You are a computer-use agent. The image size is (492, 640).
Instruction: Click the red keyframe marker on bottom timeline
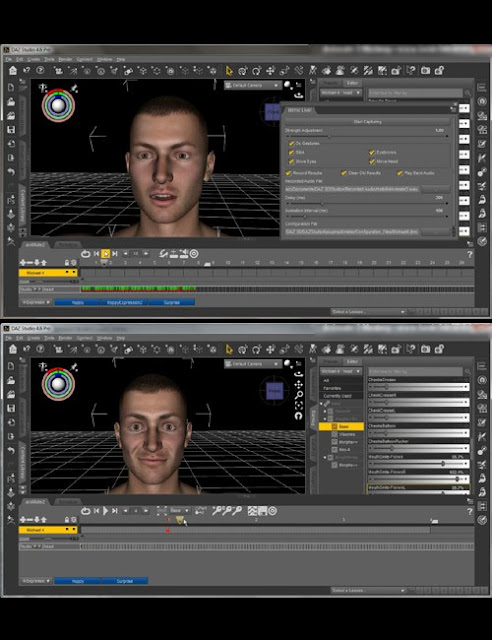pos(167,530)
